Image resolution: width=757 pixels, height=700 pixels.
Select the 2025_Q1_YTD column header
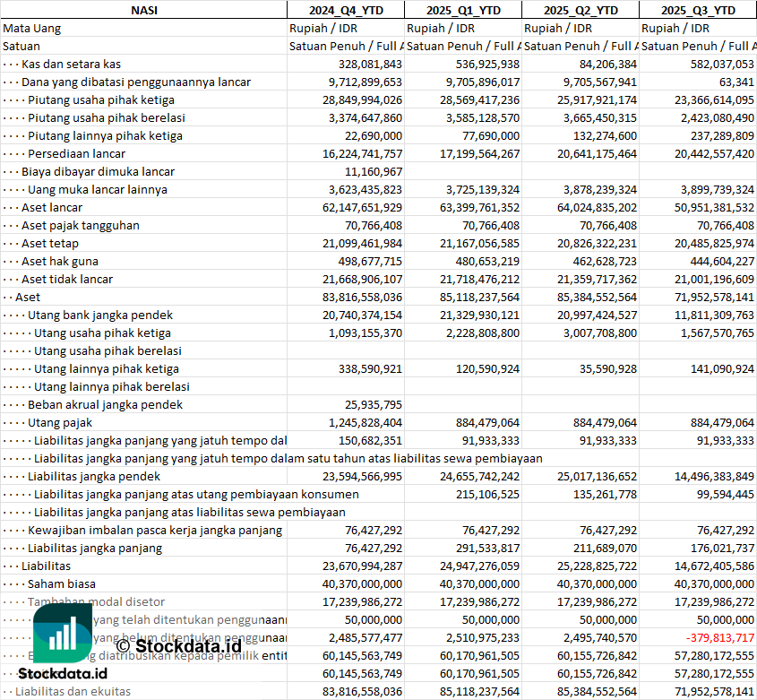coord(462,10)
